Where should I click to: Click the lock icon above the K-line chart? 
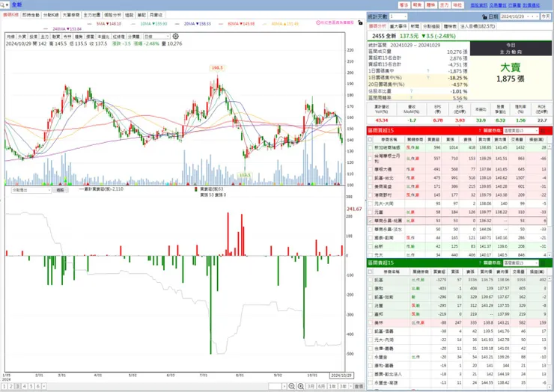coord(359,22)
